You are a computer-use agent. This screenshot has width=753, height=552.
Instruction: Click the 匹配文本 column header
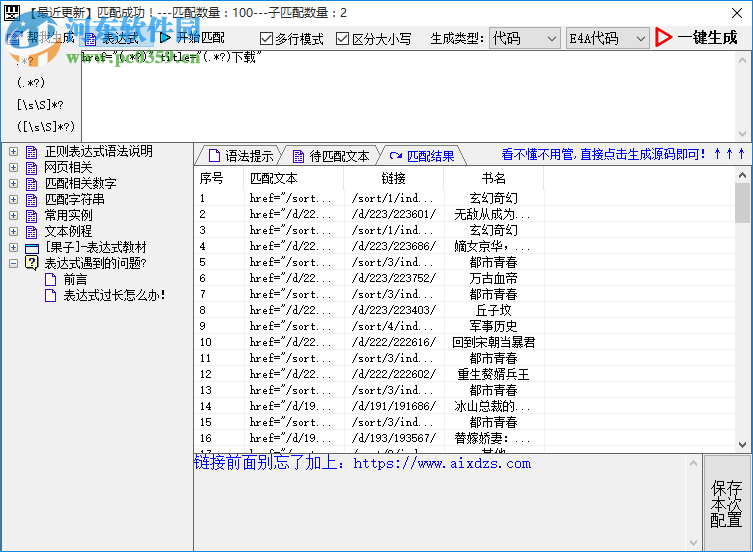[293, 178]
